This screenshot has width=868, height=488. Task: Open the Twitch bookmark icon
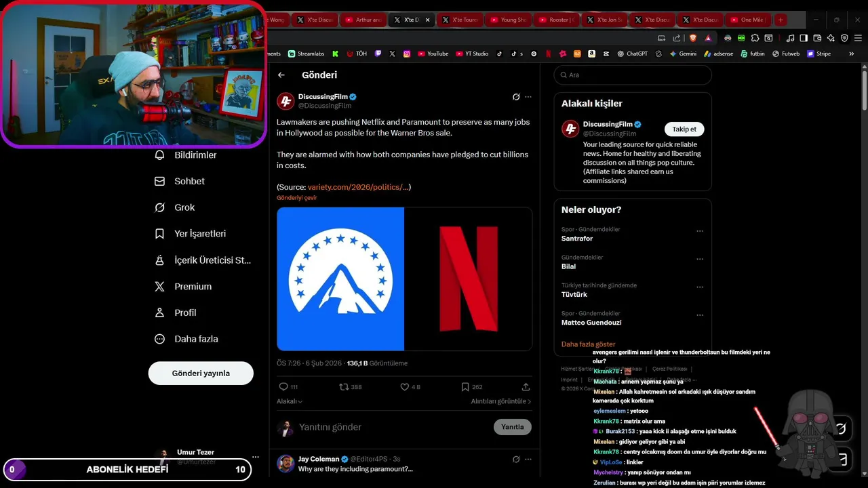pyautogui.click(x=378, y=54)
